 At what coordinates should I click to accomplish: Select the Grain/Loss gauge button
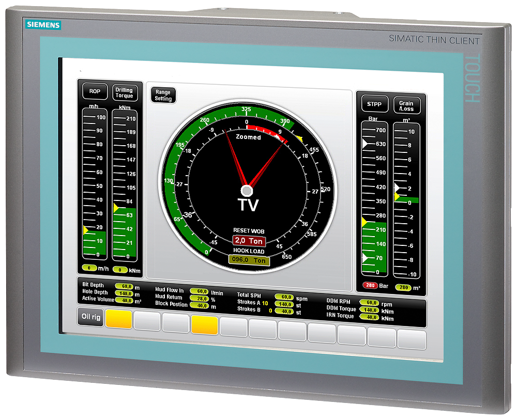point(406,106)
